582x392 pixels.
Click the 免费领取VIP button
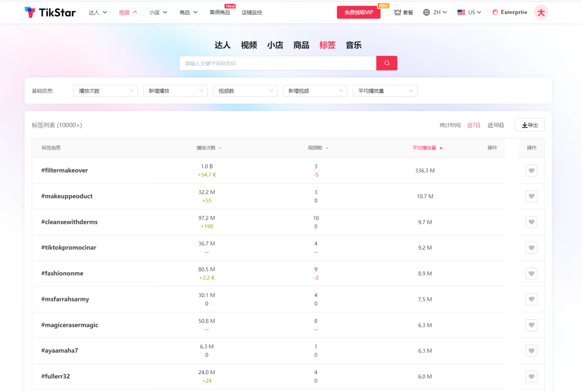coord(358,12)
